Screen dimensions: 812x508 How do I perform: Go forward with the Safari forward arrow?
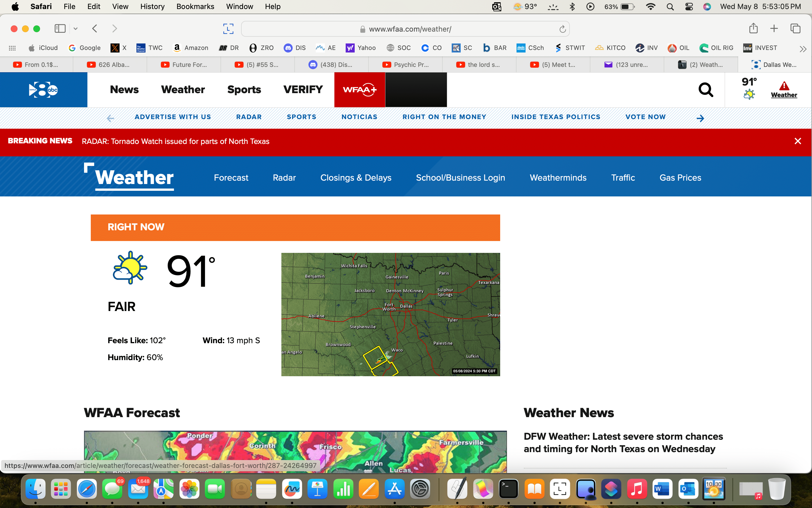[114, 29]
